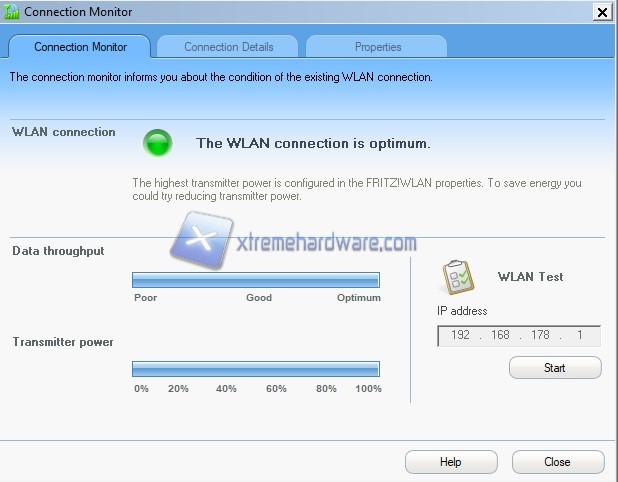Click the WLAN Test clipboard icon
The image size is (618, 482).
tap(458, 277)
